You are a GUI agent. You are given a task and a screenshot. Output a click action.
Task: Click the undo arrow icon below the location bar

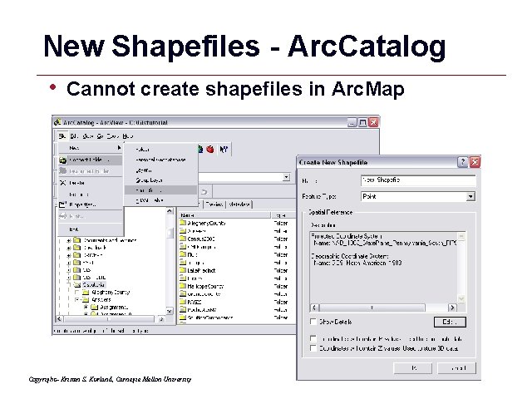(x=204, y=192)
